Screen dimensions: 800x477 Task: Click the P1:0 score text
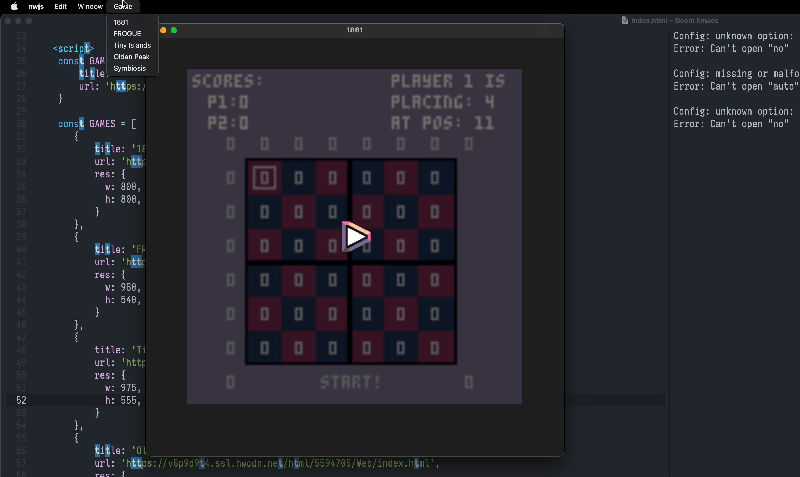pyautogui.click(x=228, y=103)
